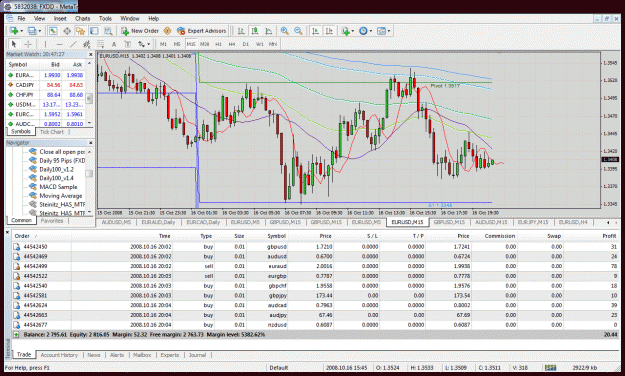
Task: Show the Data Window via toolbar icon
Action: 67,31
